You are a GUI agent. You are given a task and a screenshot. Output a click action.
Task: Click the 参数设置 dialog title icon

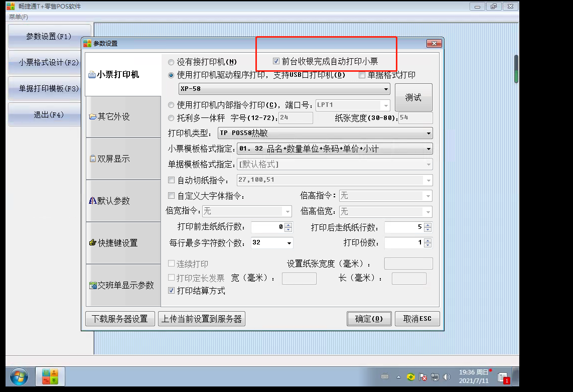87,44
